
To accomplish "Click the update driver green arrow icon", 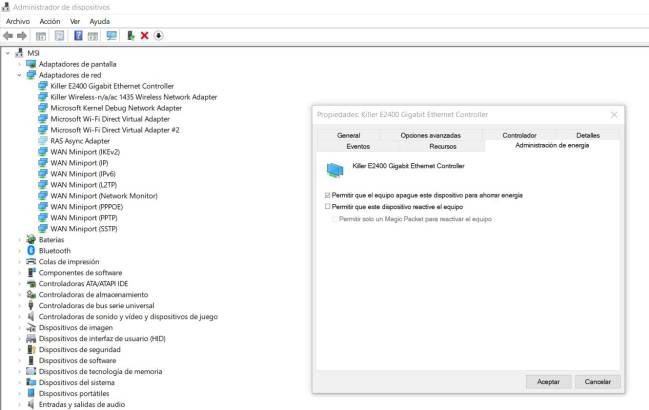I will 131,36.
